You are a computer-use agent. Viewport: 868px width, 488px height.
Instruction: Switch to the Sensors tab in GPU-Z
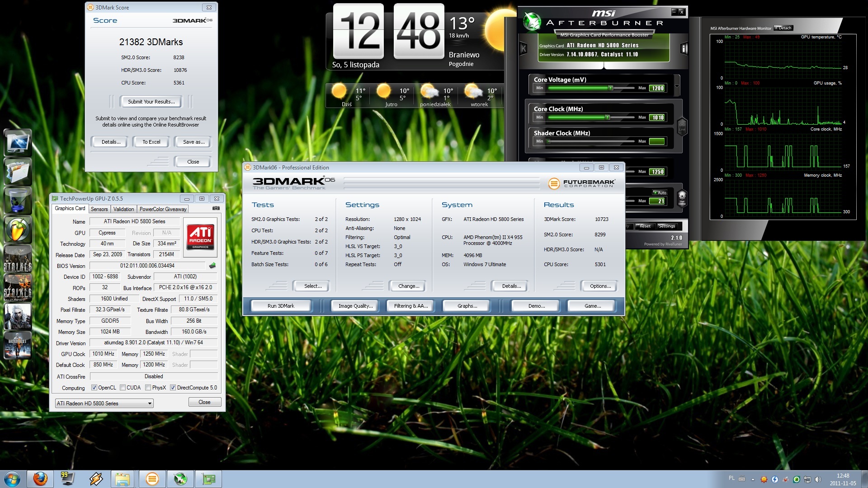[99, 209]
